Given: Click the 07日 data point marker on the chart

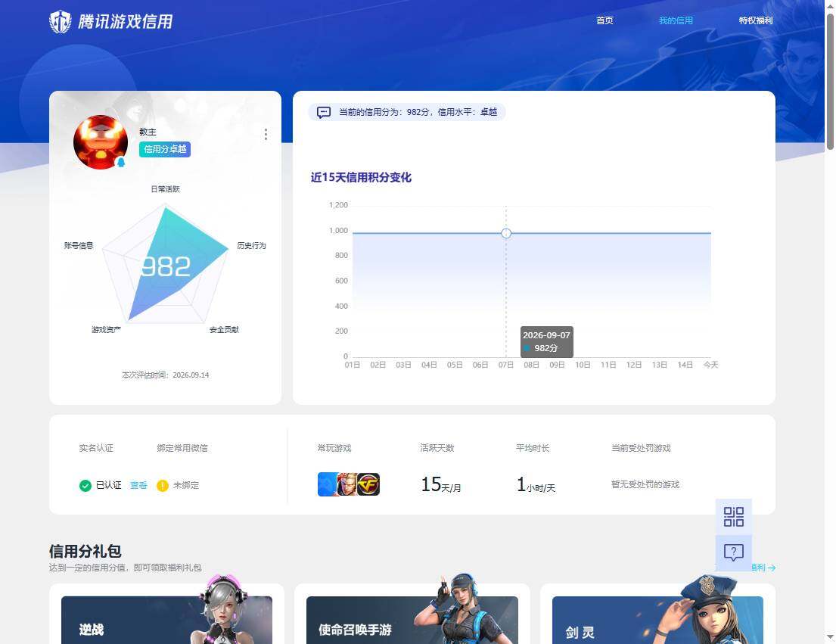Looking at the screenshot, I should pyautogui.click(x=506, y=233).
